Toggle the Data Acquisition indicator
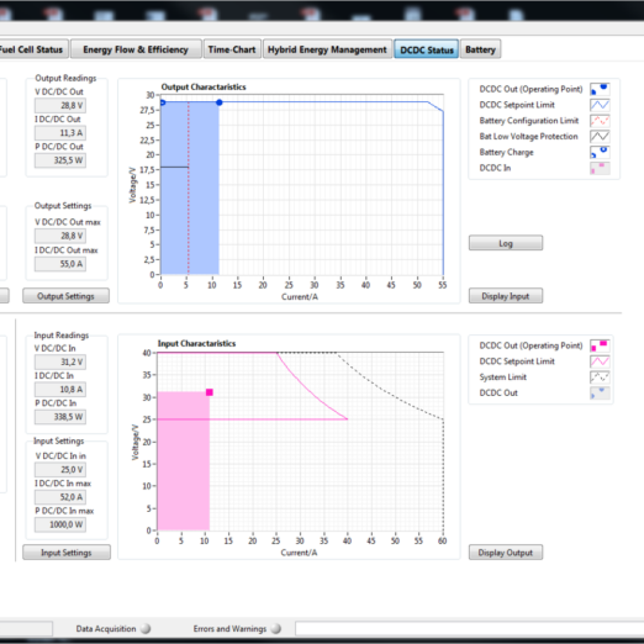Viewport: 644px width, 644px height. [x=147, y=629]
